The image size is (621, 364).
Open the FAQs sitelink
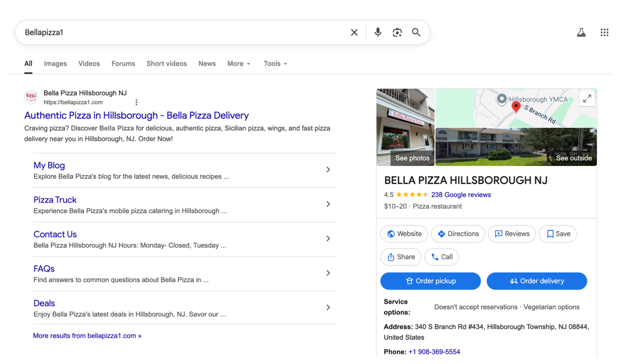tap(44, 269)
